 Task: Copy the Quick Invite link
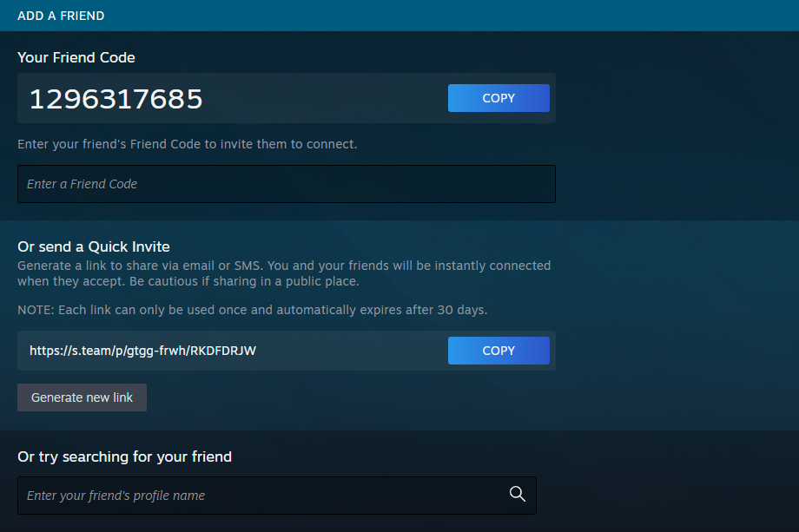499,351
